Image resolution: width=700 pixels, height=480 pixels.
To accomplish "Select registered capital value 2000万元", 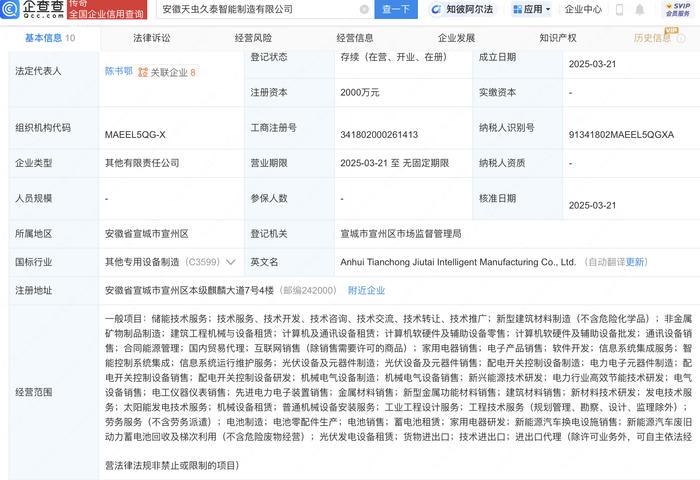I will tap(360, 92).
